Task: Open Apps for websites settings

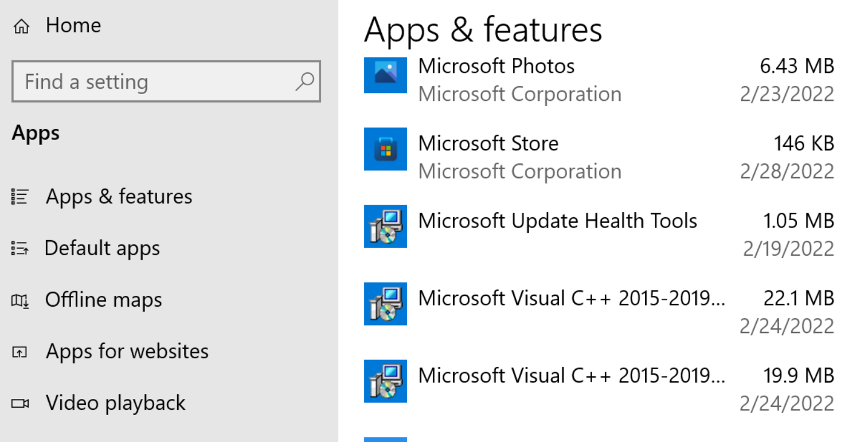Action: coord(127,351)
